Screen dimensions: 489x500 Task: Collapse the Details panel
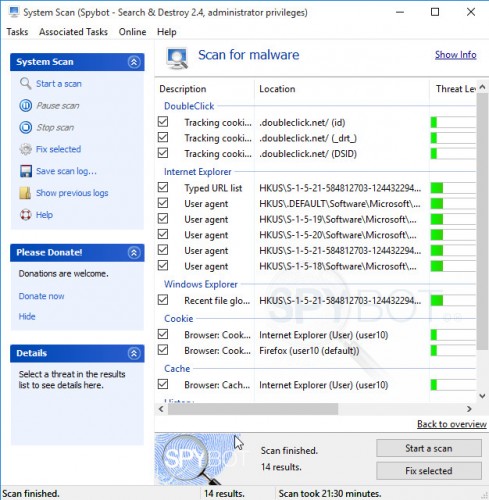(134, 353)
